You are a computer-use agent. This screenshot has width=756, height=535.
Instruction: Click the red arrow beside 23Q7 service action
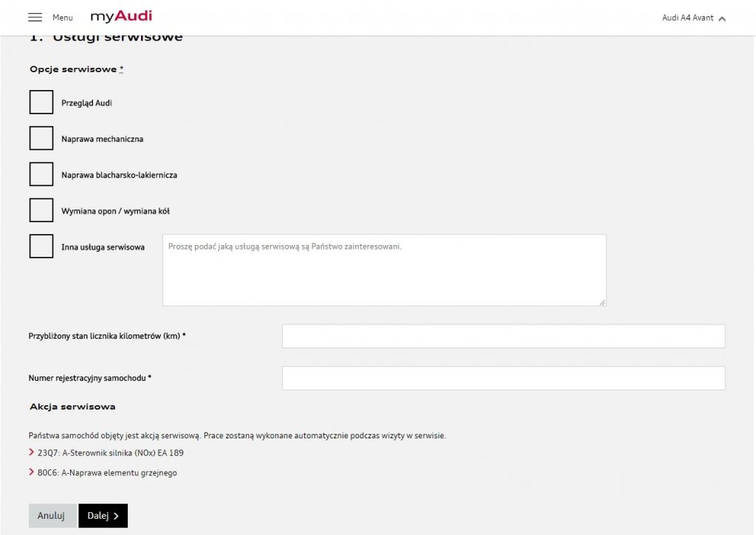pyautogui.click(x=31, y=452)
